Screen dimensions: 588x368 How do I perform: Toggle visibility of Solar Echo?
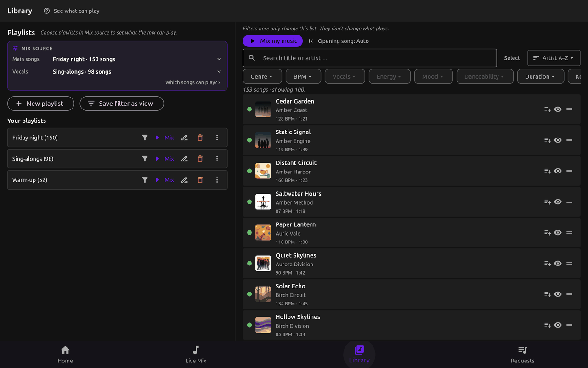point(558,294)
